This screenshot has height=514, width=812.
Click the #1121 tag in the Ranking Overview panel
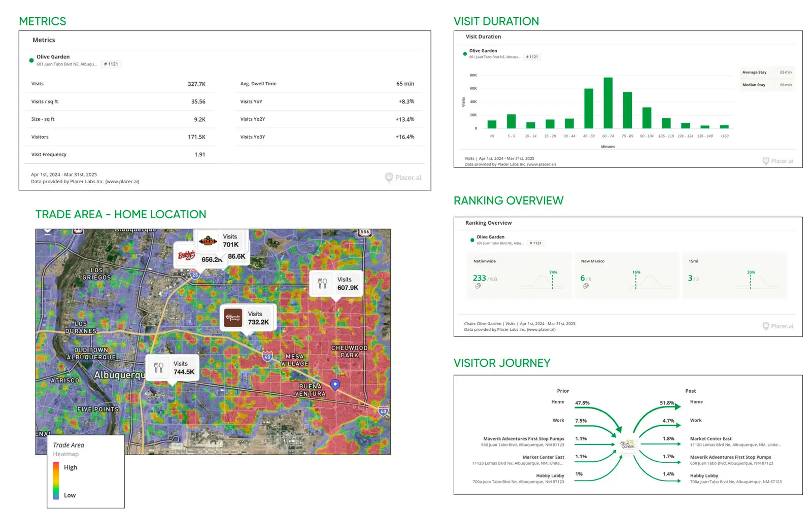click(x=535, y=243)
